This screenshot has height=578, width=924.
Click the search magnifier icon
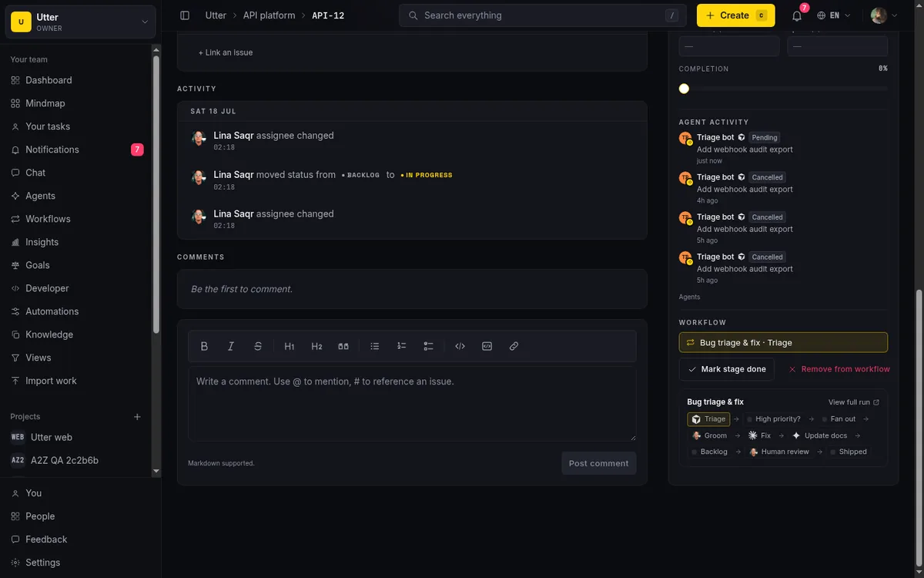tap(413, 15)
